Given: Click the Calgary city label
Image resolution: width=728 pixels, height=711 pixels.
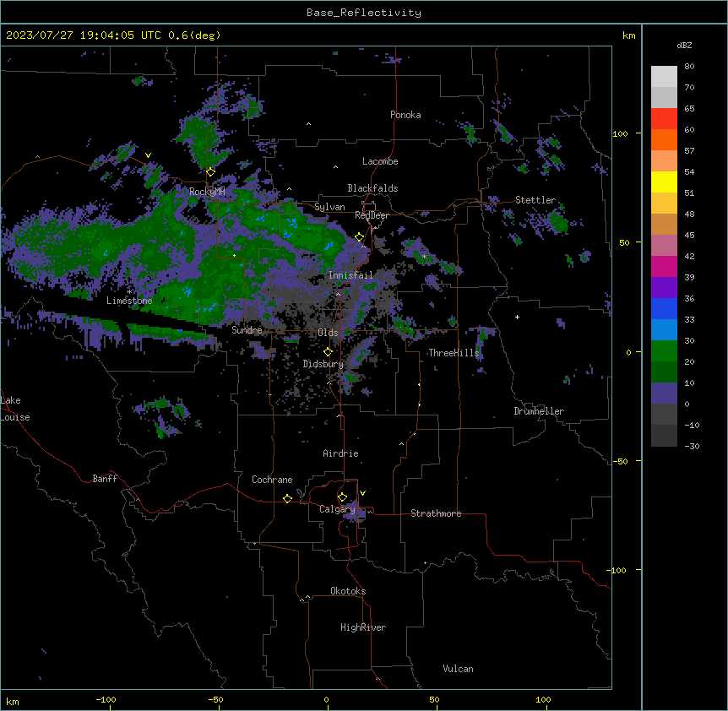Looking at the screenshot, I should (x=337, y=509).
